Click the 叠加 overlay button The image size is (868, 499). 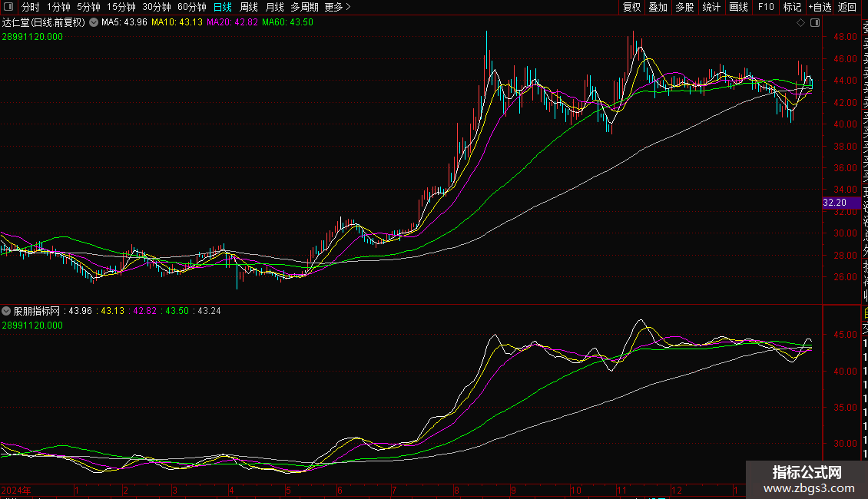coord(658,7)
